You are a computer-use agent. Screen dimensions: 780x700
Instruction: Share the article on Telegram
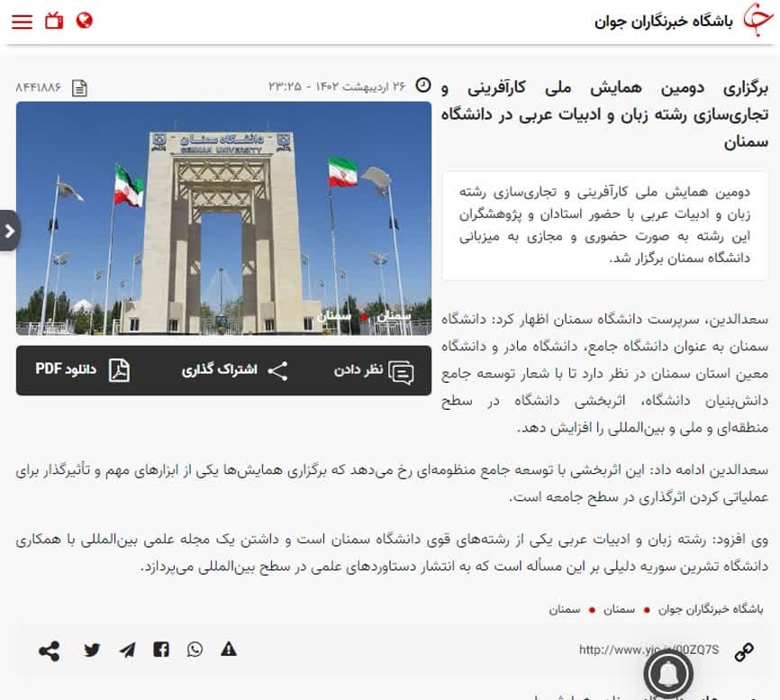click(x=127, y=650)
